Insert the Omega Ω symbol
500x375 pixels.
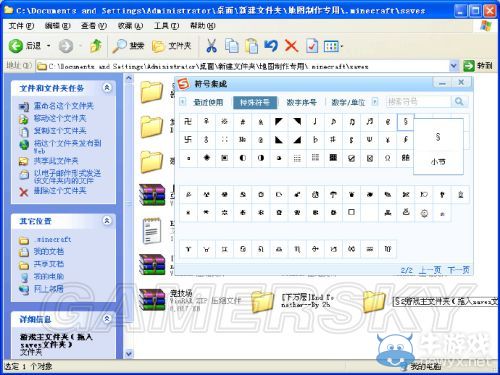tap(387, 158)
